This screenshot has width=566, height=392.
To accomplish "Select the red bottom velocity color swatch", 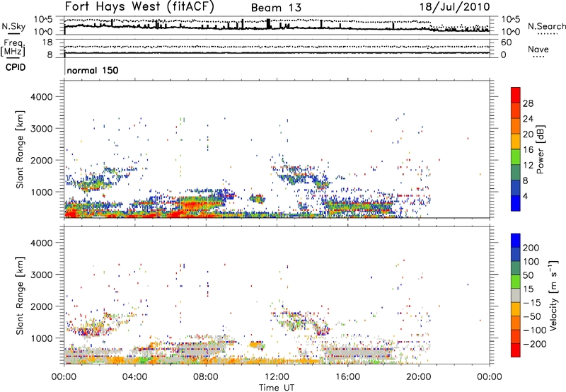I will (516, 350).
